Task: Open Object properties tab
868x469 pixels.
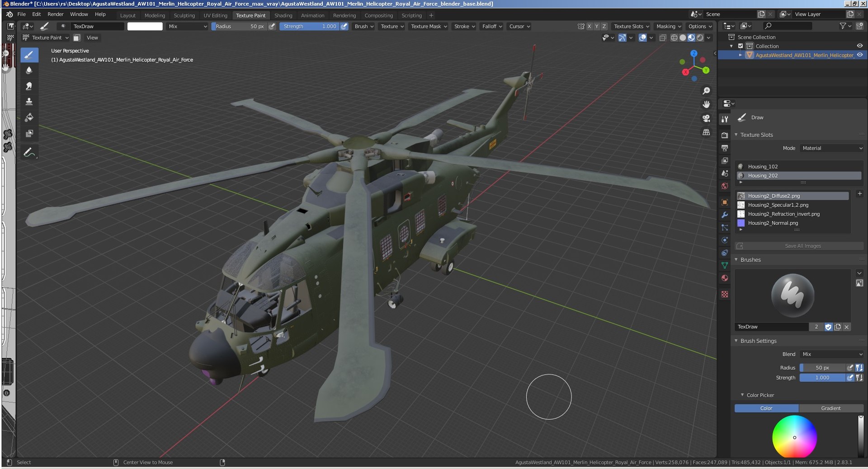Action: (x=725, y=202)
